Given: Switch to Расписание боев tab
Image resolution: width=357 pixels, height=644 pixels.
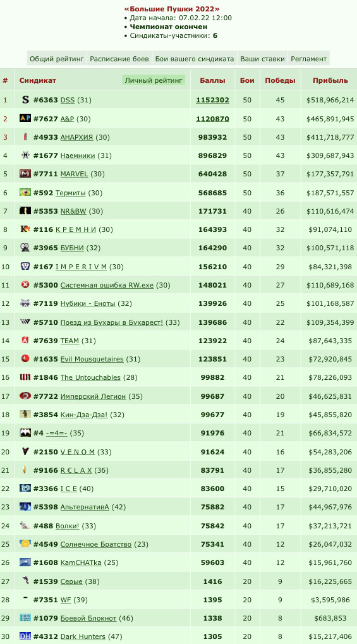Looking at the screenshot, I should coord(119,59).
